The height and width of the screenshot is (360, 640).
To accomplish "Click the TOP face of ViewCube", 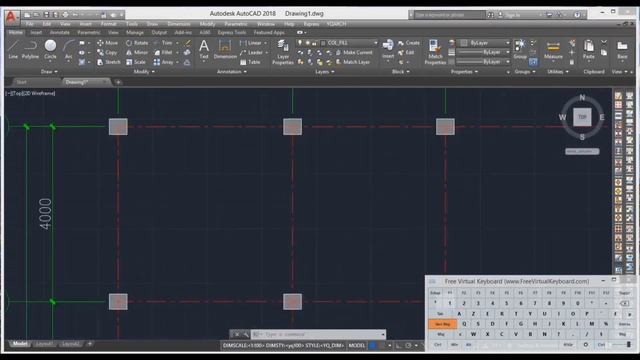I will [582, 117].
